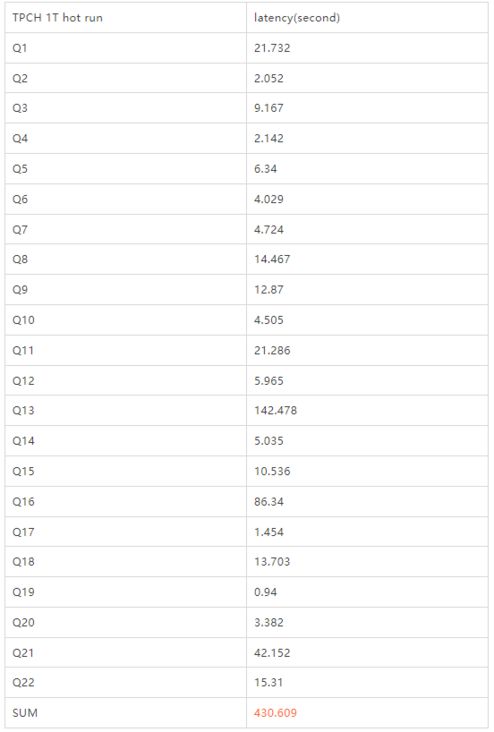
Task: Click the latency value 21.732
Action: [x=272, y=48]
